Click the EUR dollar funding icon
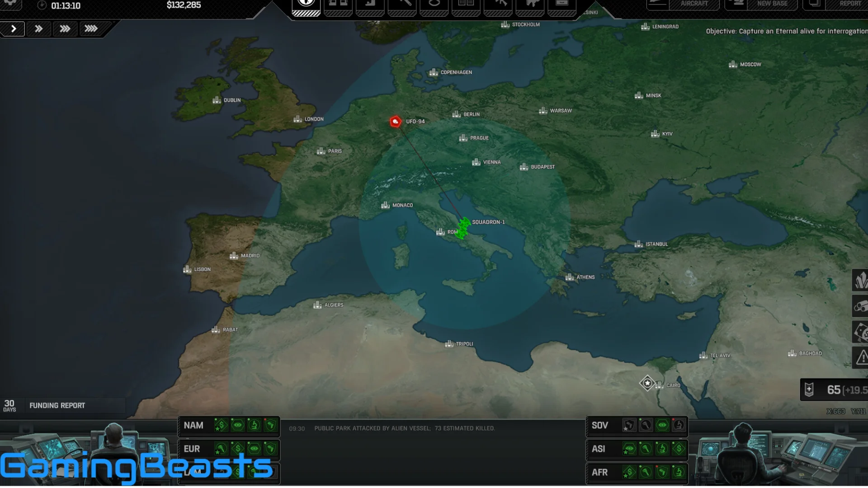868x488 pixels. pos(238,449)
